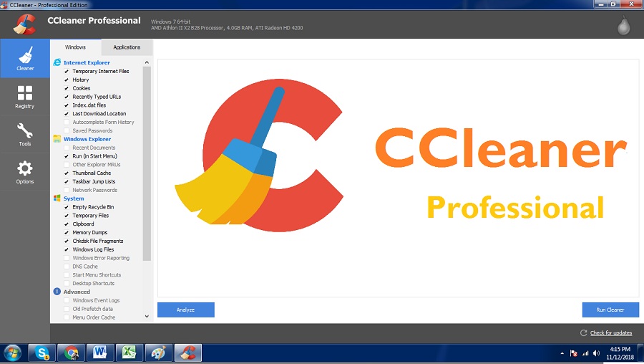This screenshot has width=644, height=364.
Task: Enable Saved Passwords checkbox
Action: [67, 130]
